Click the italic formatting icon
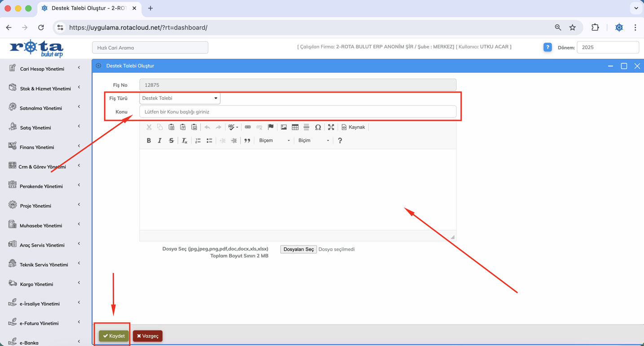The width and height of the screenshot is (644, 346). pyautogui.click(x=159, y=141)
